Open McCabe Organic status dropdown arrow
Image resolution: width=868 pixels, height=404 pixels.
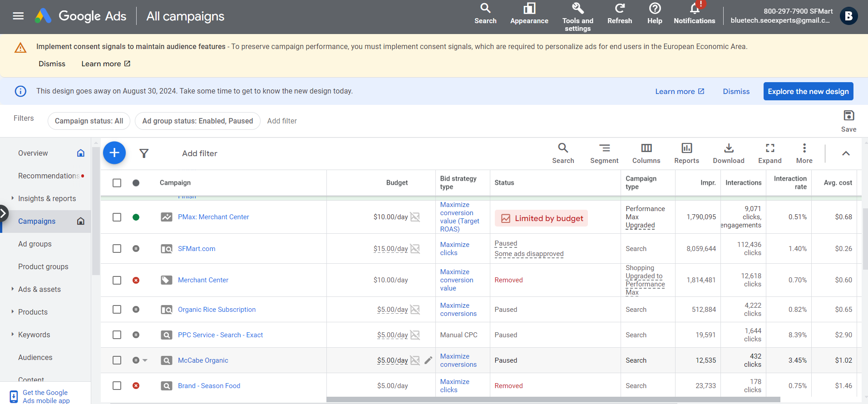coord(145,360)
